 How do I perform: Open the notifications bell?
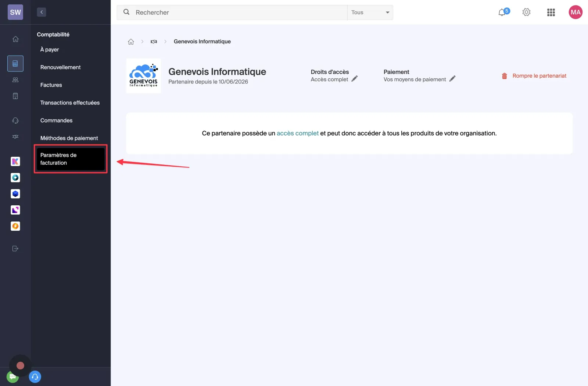point(502,13)
